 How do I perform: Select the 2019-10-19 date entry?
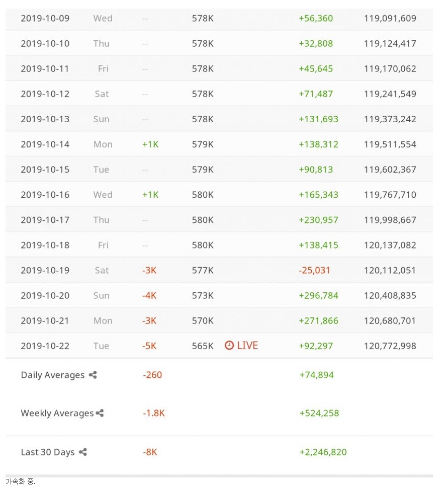point(45,270)
